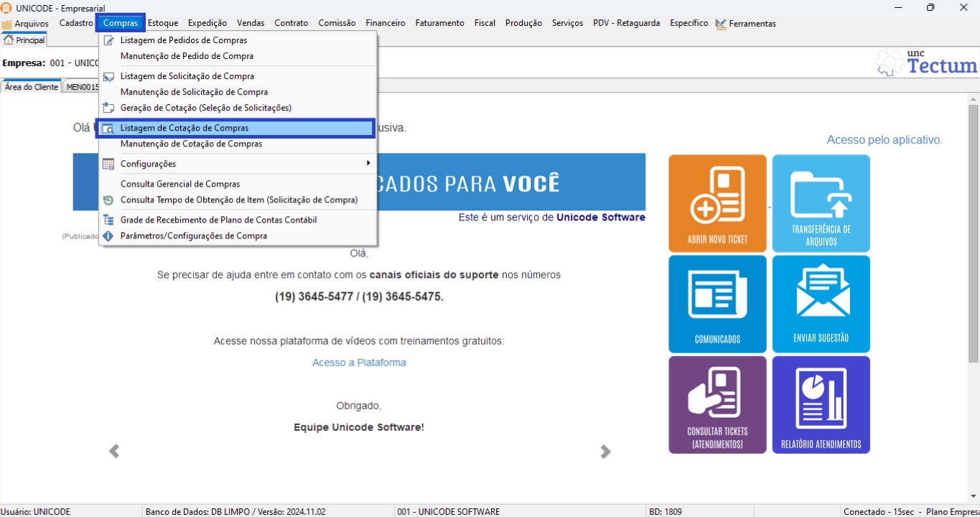The width and height of the screenshot is (980, 517).
Task: Switch to the Área do Cliente tab
Action: tap(32, 87)
